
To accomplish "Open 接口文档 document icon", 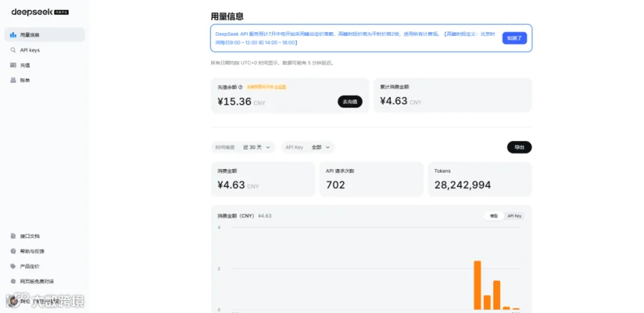I will click(13, 236).
